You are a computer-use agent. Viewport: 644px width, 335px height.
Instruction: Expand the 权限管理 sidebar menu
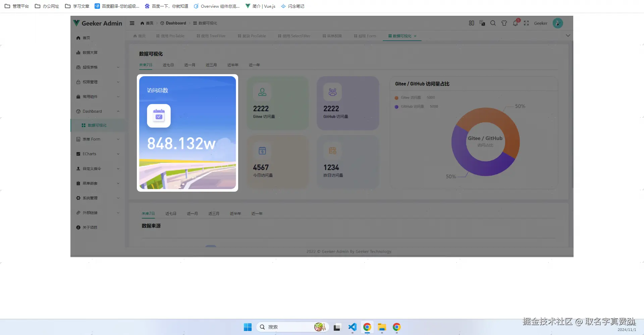[98, 82]
